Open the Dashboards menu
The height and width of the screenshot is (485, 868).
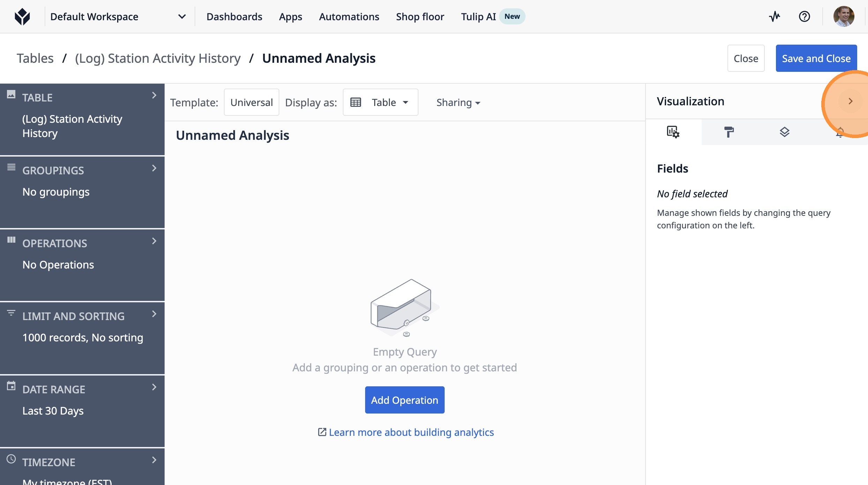234,17
